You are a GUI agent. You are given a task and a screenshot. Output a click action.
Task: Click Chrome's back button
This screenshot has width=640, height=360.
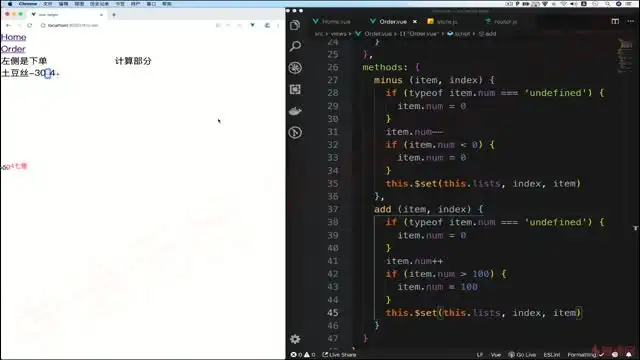tap(8, 25)
